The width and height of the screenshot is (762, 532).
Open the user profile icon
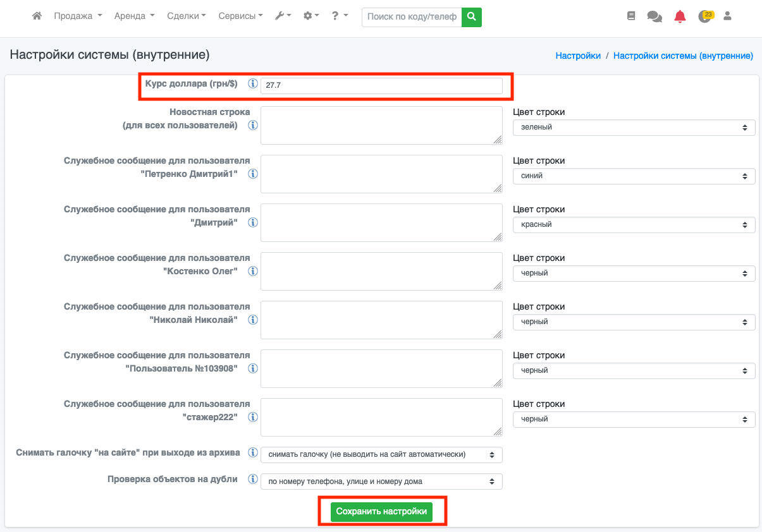[x=727, y=16]
